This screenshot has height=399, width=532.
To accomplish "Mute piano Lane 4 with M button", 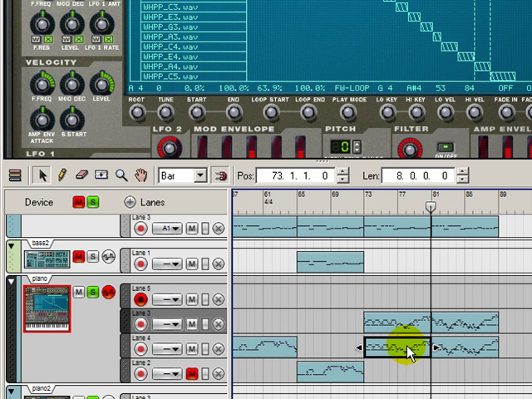I will pyautogui.click(x=192, y=349).
